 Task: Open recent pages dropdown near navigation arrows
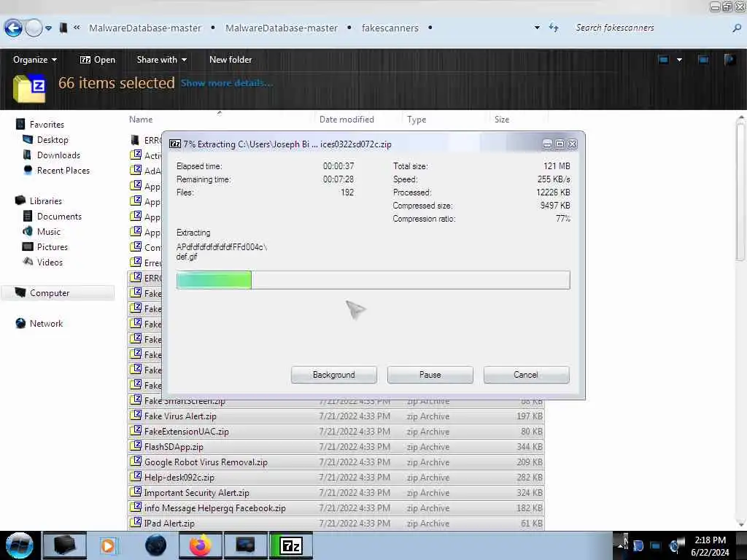[x=49, y=28]
